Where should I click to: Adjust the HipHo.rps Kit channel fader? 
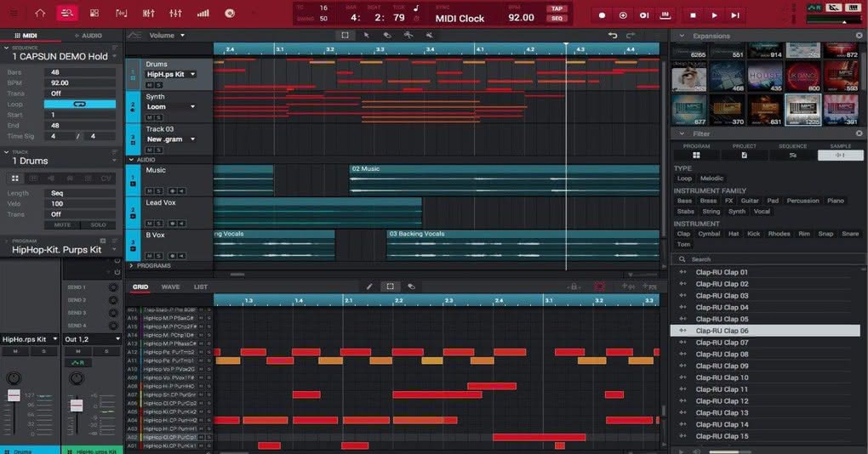click(14, 395)
